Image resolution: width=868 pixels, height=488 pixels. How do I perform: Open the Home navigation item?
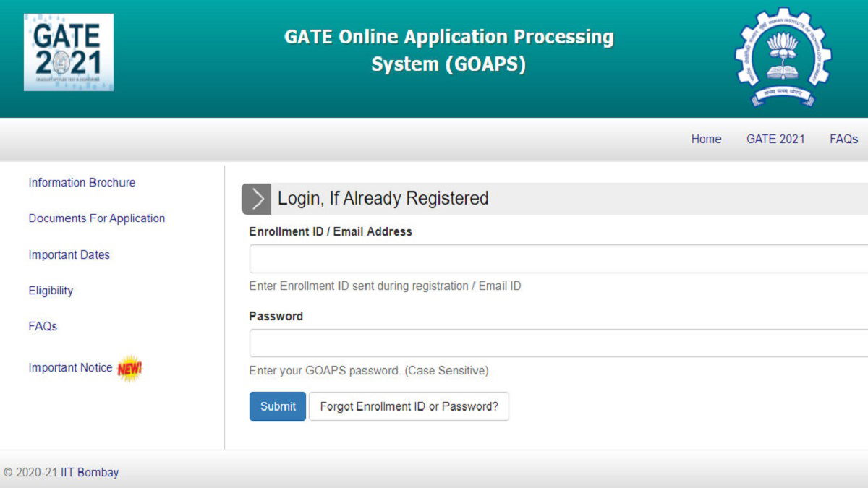point(706,140)
